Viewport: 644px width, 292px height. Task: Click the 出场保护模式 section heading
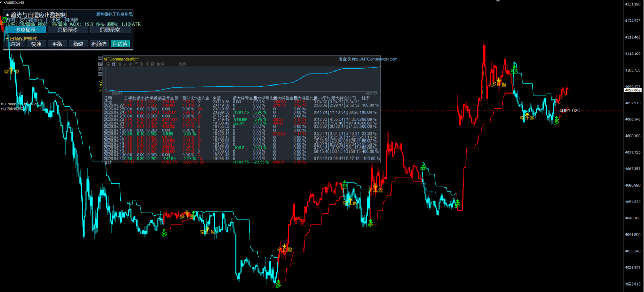pyautogui.click(x=24, y=38)
